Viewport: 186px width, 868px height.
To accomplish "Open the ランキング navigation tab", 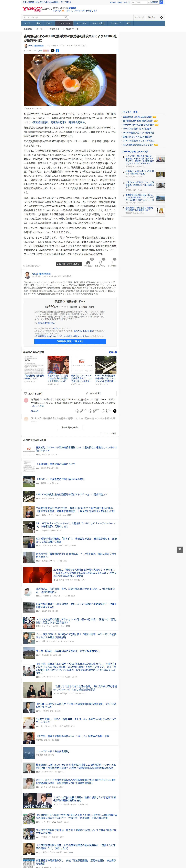I will pyautogui.click(x=115, y=23).
